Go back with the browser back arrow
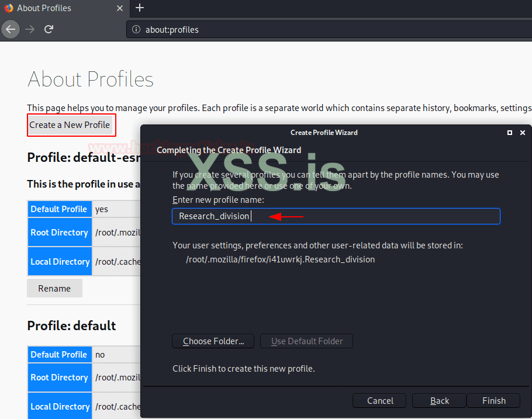 click(11, 29)
